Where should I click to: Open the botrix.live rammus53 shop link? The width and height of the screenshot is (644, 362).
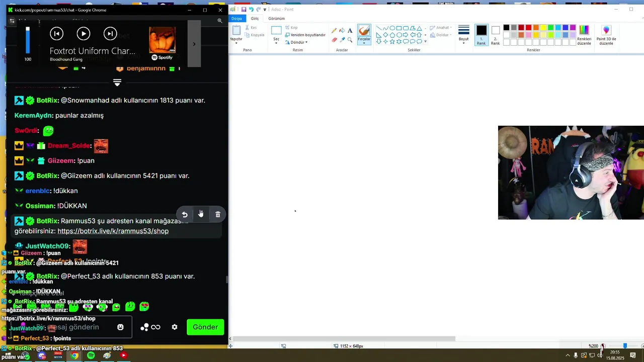[113, 231]
